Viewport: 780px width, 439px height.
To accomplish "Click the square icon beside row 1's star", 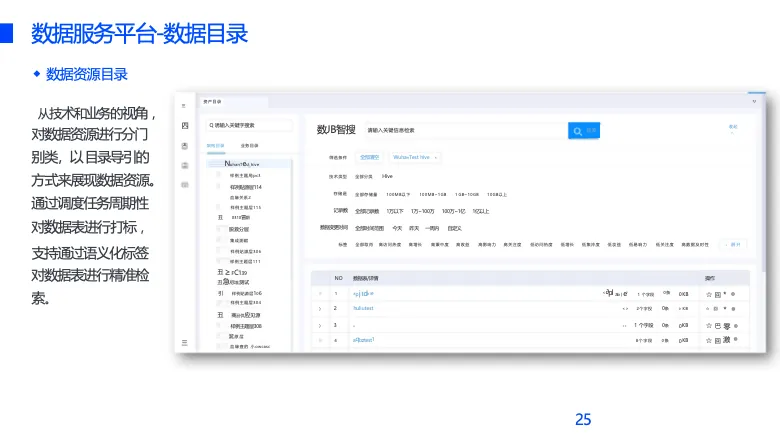I will coord(718,294).
